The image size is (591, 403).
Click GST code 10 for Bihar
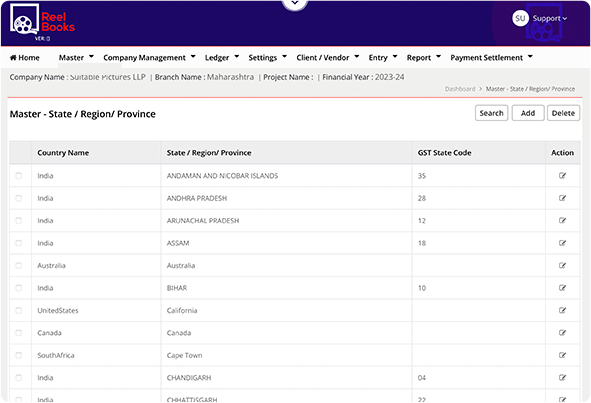tap(422, 288)
